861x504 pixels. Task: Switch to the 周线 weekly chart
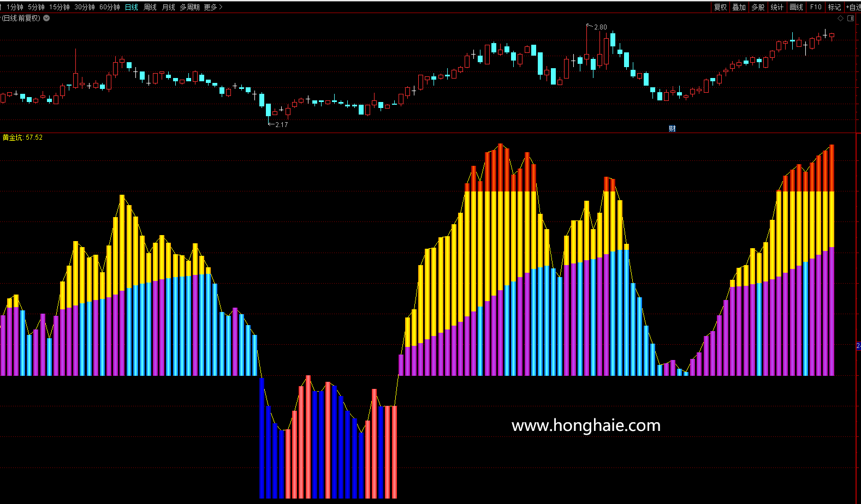[150, 7]
